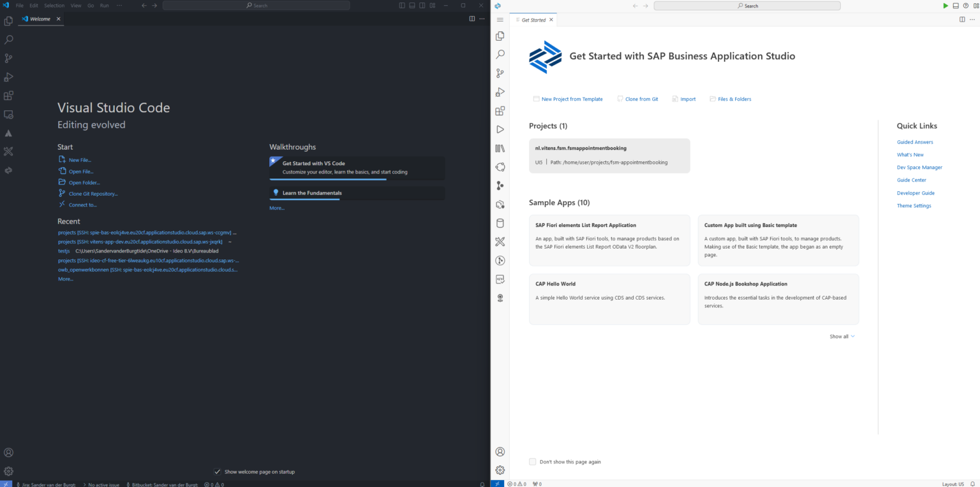The image size is (980, 487).
Task: Open the Source Control view in Business Application Studio
Action: pos(500,73)
